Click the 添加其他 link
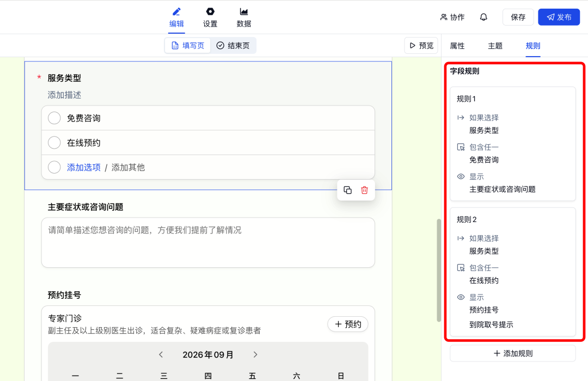The image size is (588, 381). pyautogui.click(x=128, y=167)
